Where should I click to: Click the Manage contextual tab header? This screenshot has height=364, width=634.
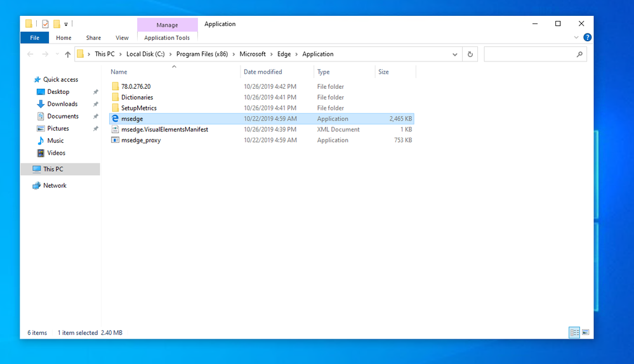click(x=168, y=25)
